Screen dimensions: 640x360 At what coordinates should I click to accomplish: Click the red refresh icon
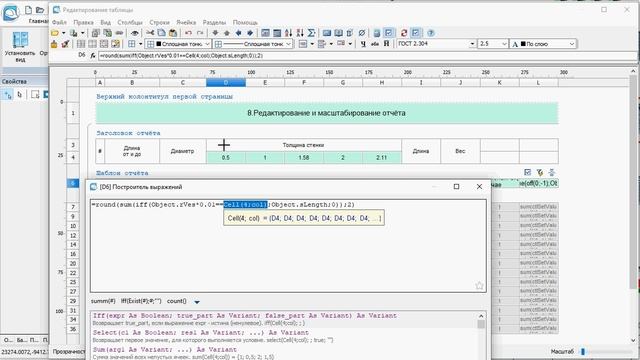[x=404, y=33]
